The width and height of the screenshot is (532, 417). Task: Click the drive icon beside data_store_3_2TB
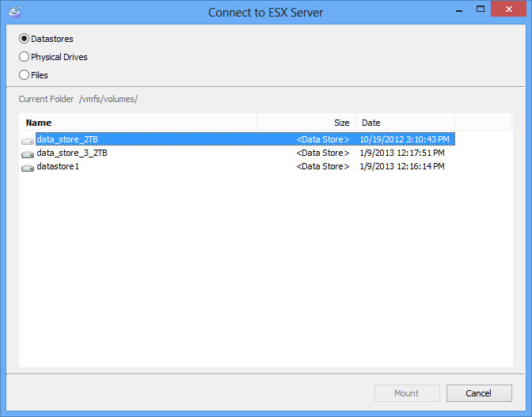(28, 154)
